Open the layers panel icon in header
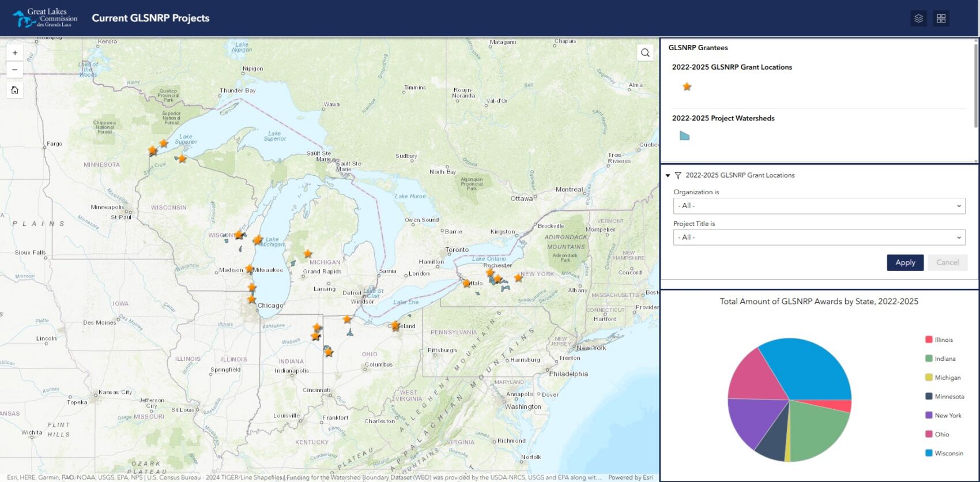 (x=919, y=18)
